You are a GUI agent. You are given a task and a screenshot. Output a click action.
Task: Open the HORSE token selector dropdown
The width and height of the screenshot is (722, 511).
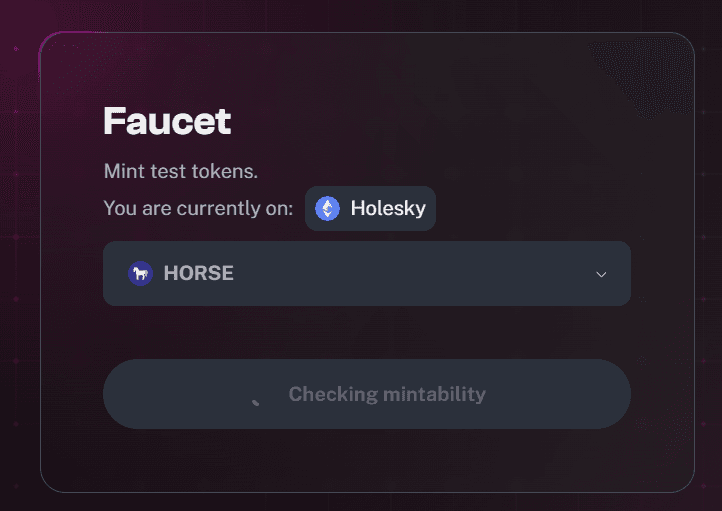coord(367,273)
